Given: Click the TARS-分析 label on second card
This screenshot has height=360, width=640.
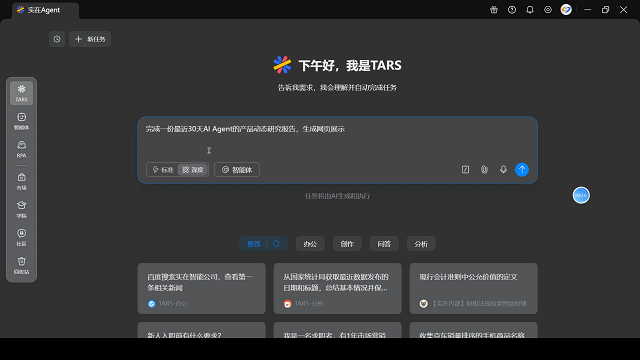Looking at the screenshot, I should coord(309,304).
